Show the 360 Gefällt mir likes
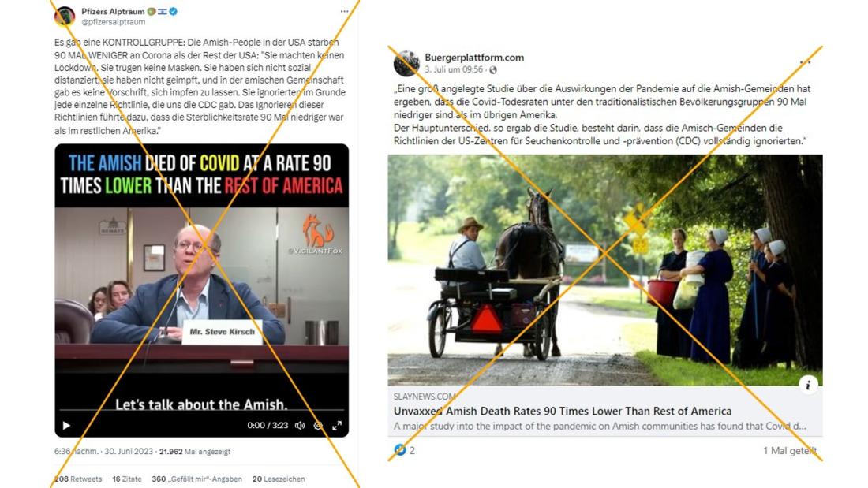Image resolution: width=868 pixels, height=488 pixels. [197, 479]
